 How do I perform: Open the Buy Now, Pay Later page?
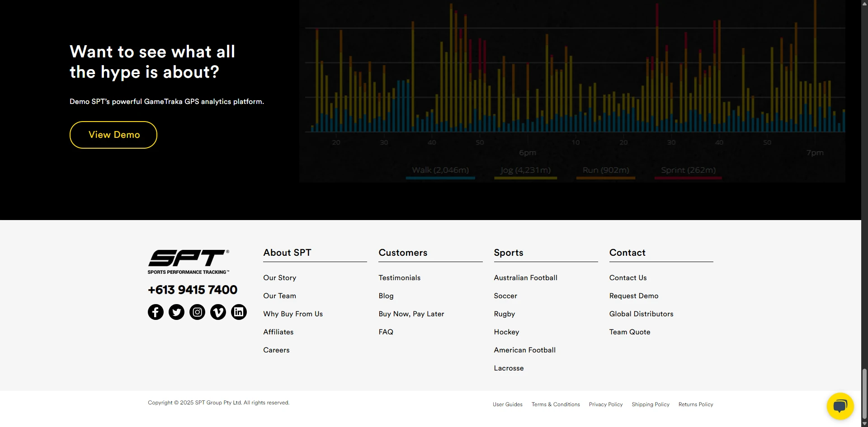(411, 314)
